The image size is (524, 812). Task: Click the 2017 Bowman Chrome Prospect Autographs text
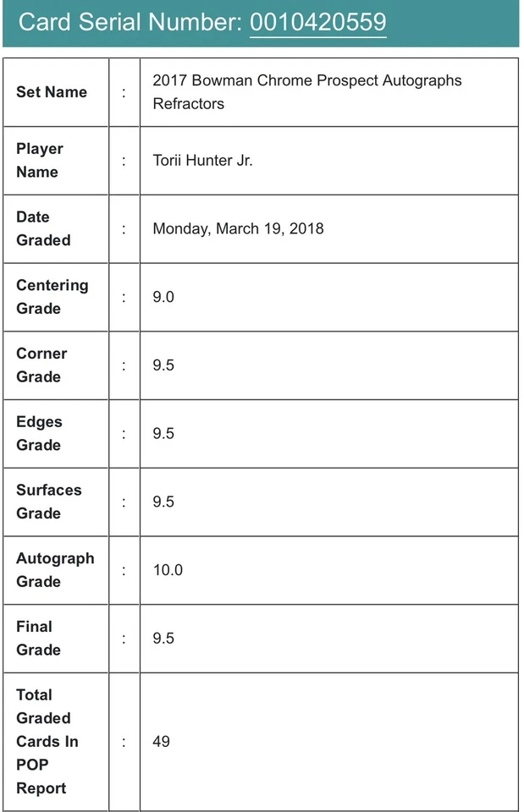(x=306, y=81)
